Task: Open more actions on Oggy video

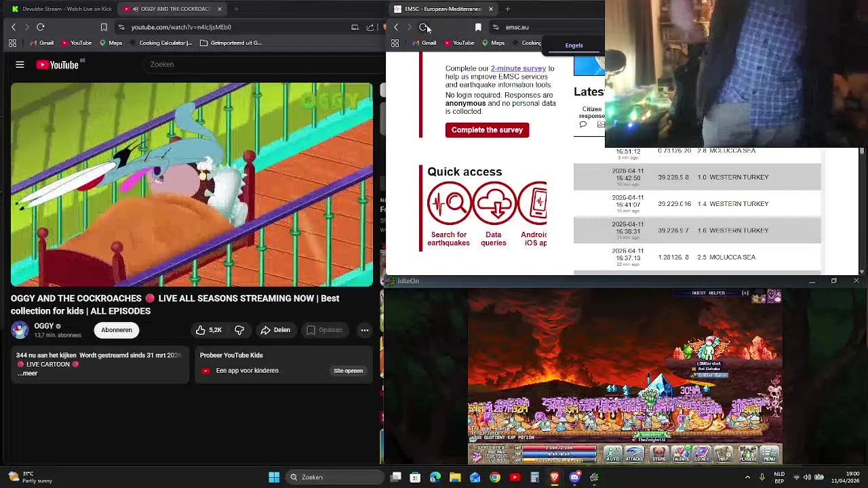Action: 365,330
